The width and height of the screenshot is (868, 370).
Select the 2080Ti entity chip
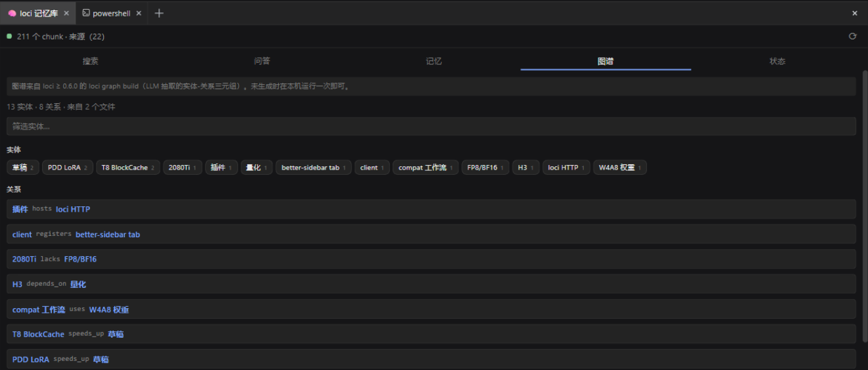tap(182, 168)
